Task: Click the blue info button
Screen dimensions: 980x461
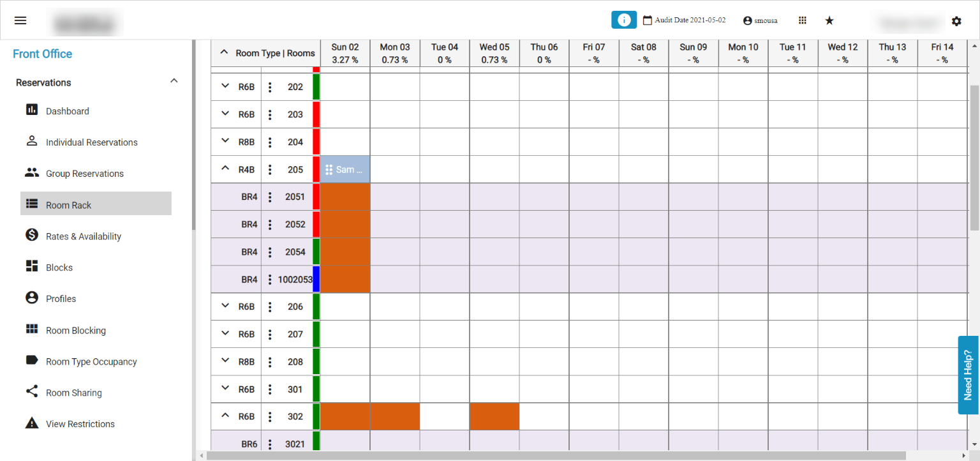Action: click(624, 20)
